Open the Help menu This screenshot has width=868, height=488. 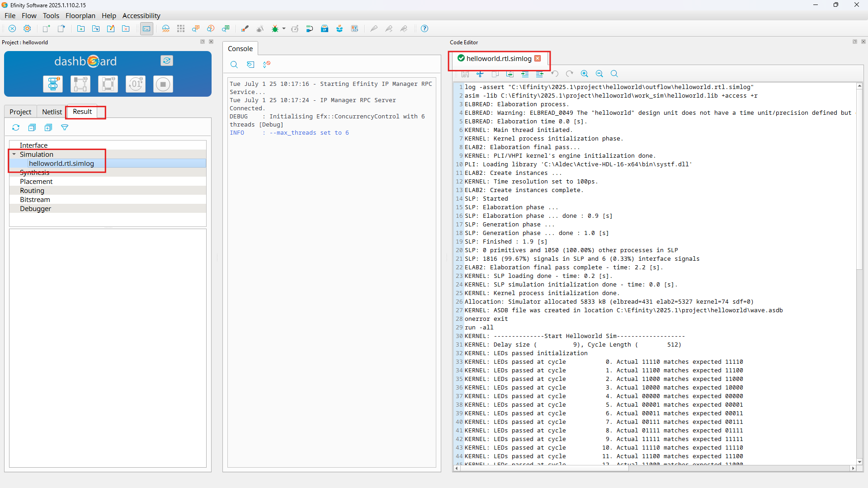[x=109, y=15]
